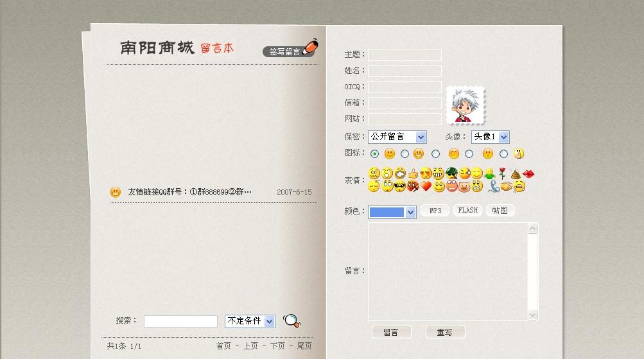Open the 公开留言 privacy dropdown
Screen dimensions: 644x359
[397, 137]
